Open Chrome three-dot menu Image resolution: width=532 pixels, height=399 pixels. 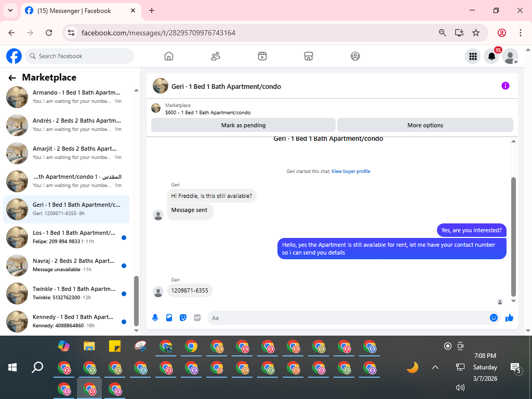521,33
